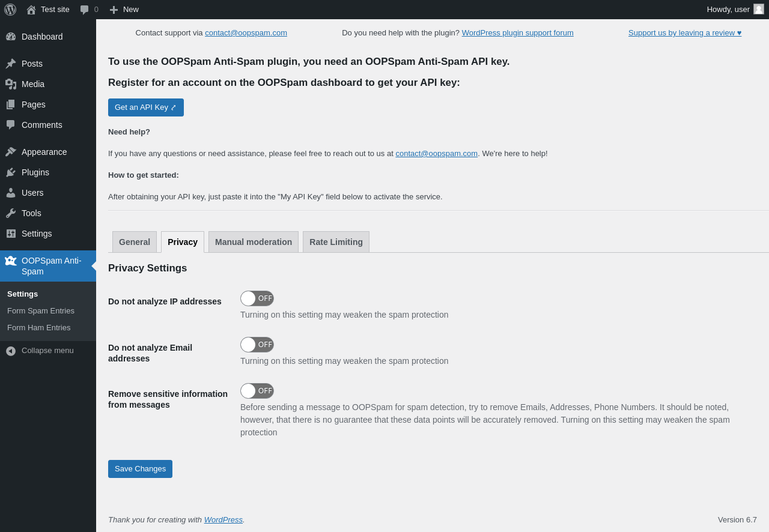The image size is (769, 532).
Task: Click the Save Changes button
Action: click(140, 469)
